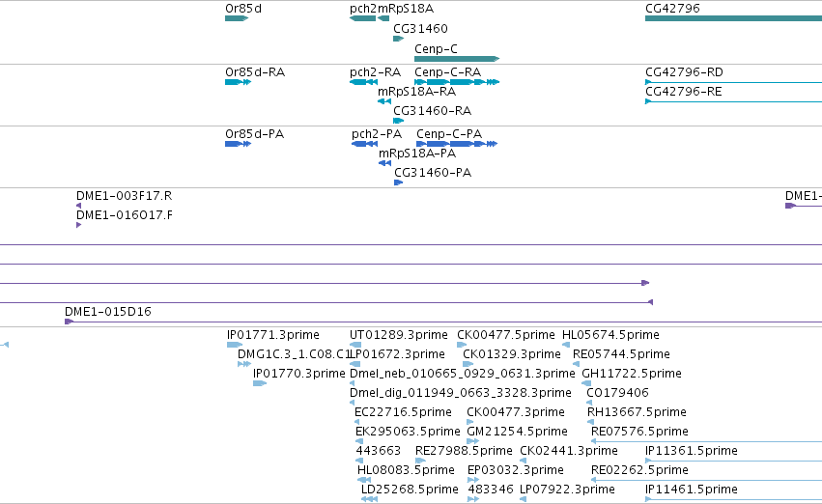
Task: Click the Cenp-C-PA protein label
Action: [449, 133]
